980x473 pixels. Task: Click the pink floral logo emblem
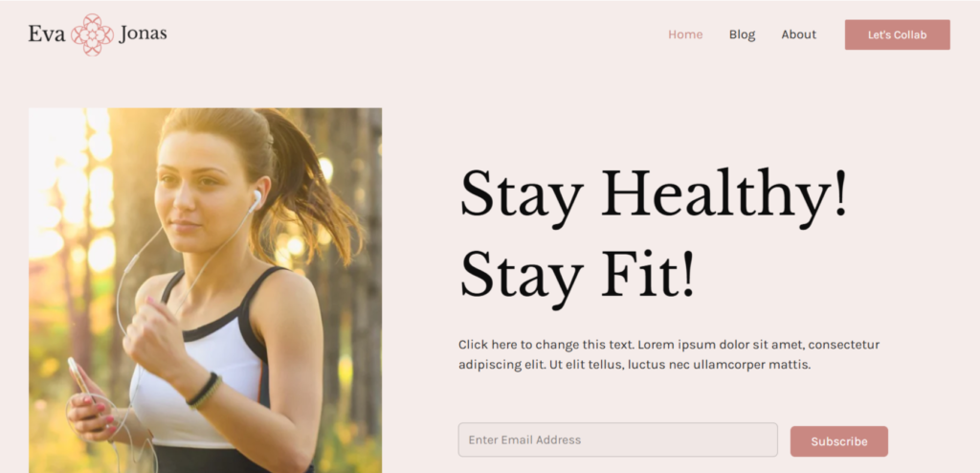coord(92,34)
